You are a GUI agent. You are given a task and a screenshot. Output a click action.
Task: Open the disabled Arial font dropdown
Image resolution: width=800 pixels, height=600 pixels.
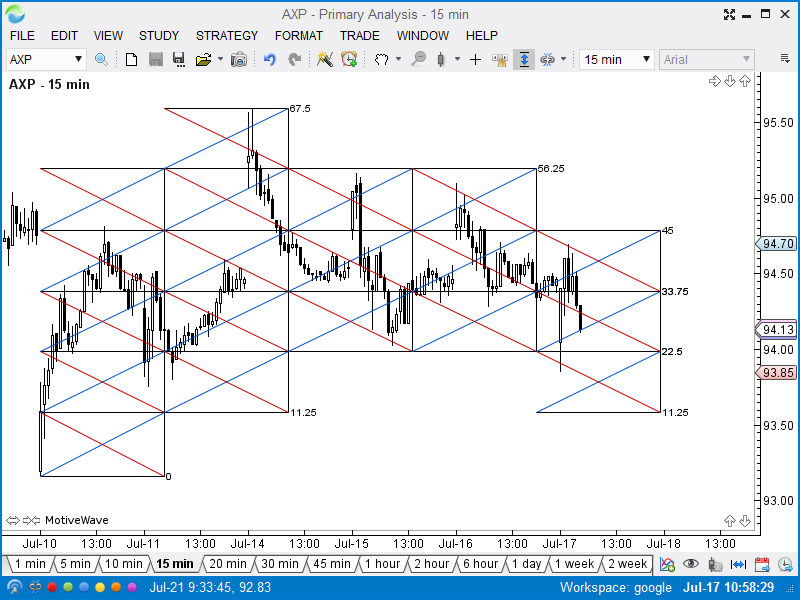point(707,60)
